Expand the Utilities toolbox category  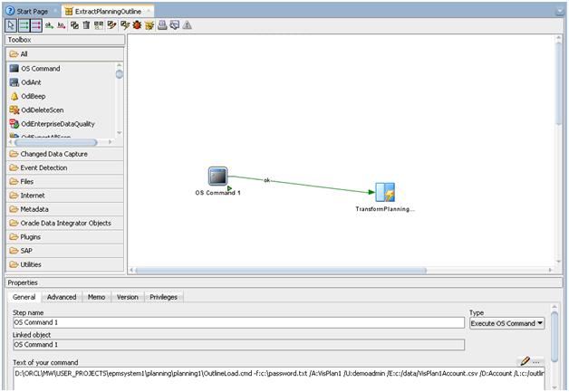coord(65,264)
